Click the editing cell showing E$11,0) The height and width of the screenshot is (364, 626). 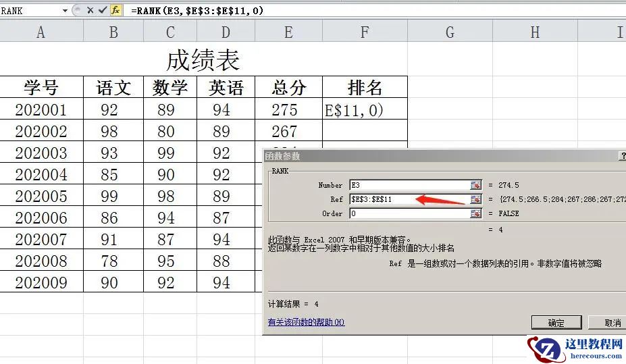click(x=365, y=109)
